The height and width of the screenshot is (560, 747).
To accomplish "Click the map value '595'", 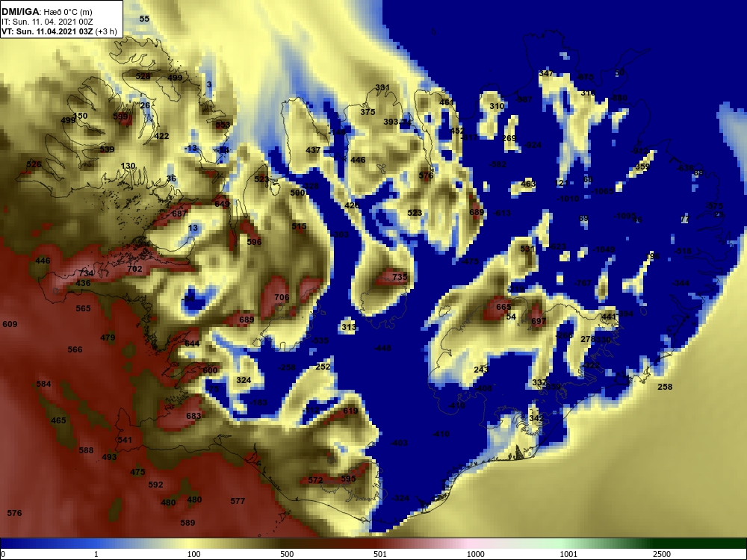I will (x=348, y=479).
